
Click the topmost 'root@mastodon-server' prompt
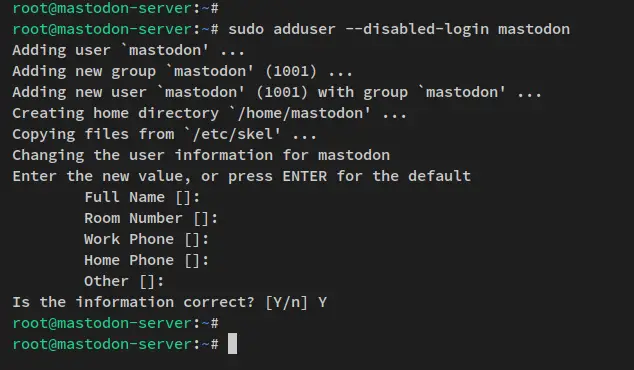[x=103, y=8]
